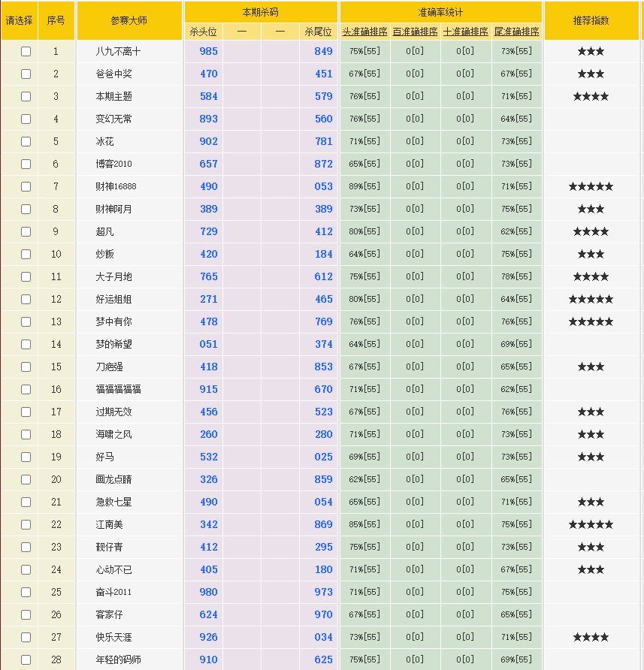Click the five-star rating for 梦中有你

click(x=591, y=321)
